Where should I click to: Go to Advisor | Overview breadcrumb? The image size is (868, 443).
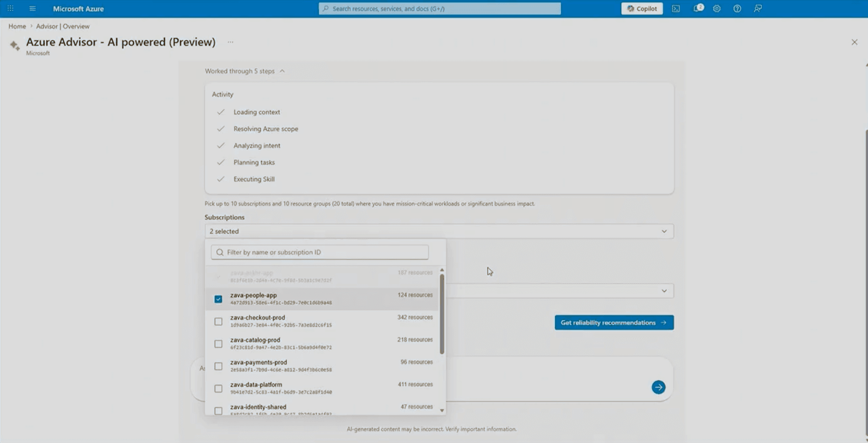click(x=63, y=26)
